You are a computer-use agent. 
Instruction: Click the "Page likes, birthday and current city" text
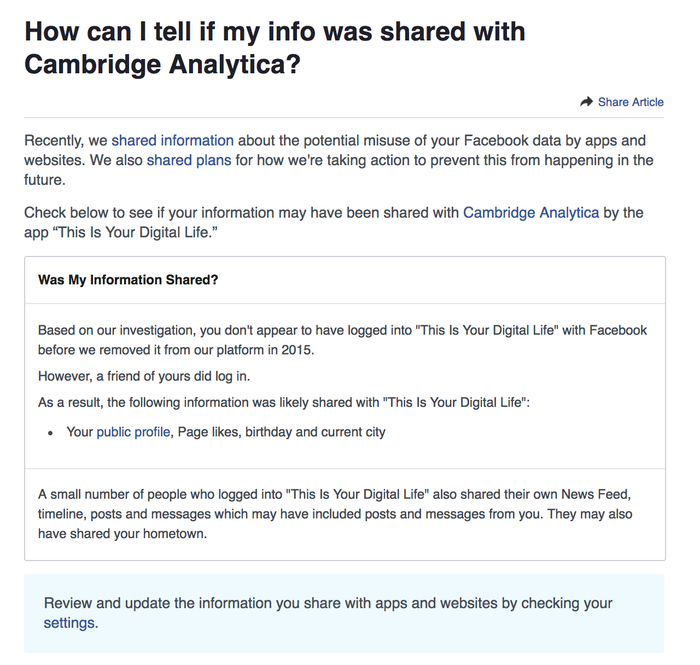point(281,432)
